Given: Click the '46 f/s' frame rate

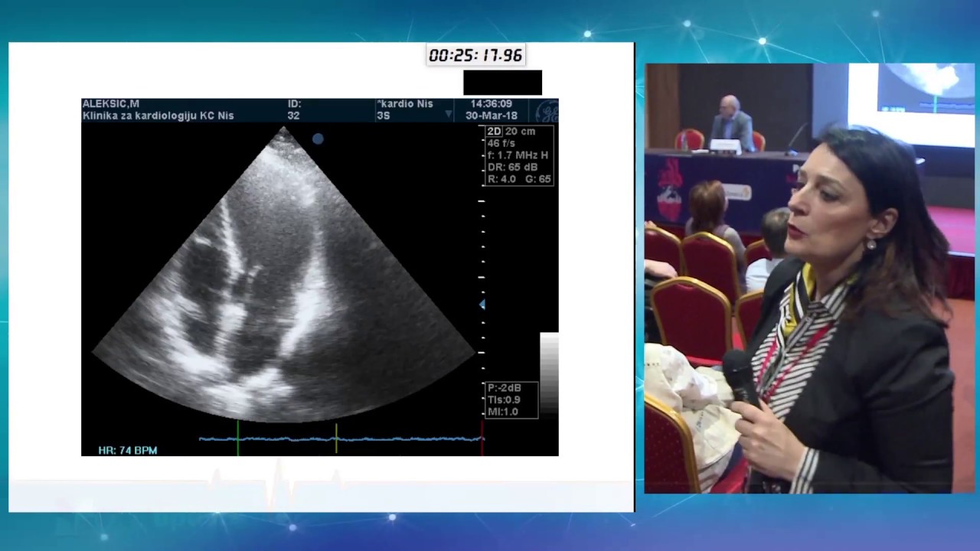Looking at the screenshot, I should [501, 143].
